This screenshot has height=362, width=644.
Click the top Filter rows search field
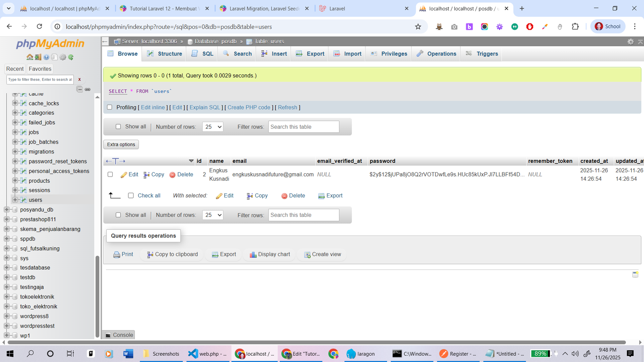coord(303,127)
